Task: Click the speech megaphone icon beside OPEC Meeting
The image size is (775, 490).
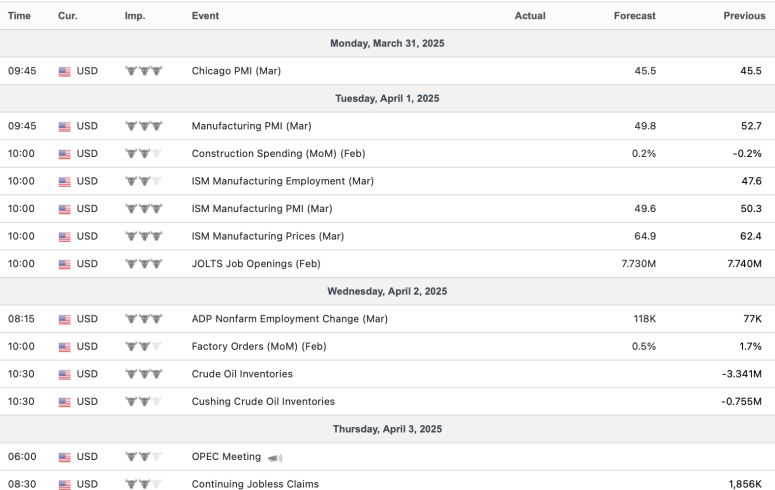Action: tap(275, 458)
